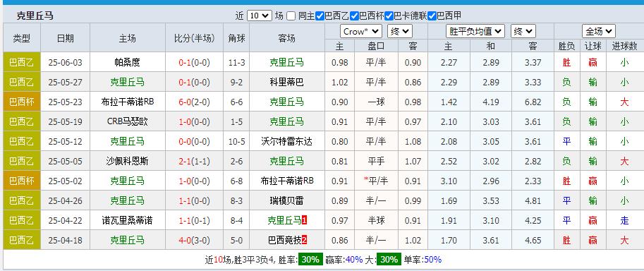644x271 pixels.
Task: Click handicap 一球 on the 25-05-23 row
Action: pyautogui.click(x=376, y=102)
